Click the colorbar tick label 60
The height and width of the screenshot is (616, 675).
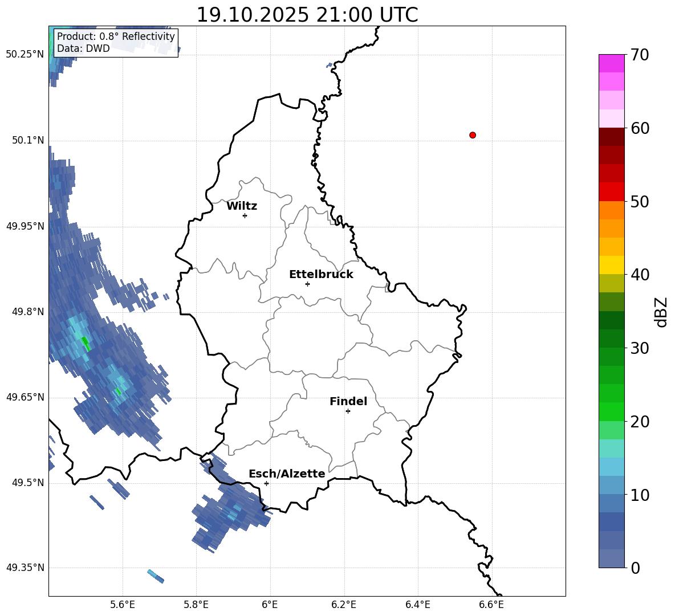coord(640,129)
